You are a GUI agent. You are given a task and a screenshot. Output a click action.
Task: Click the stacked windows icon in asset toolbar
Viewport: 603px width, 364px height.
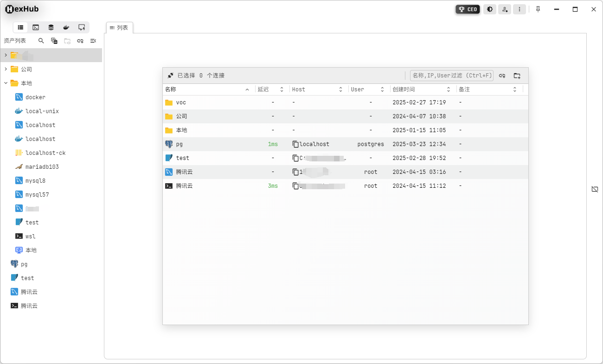(54, 41)
